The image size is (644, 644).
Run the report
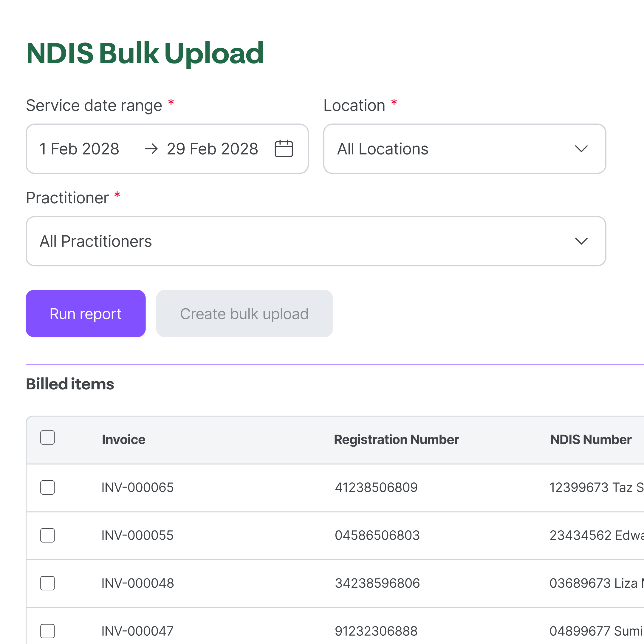(x=86, y=313)
